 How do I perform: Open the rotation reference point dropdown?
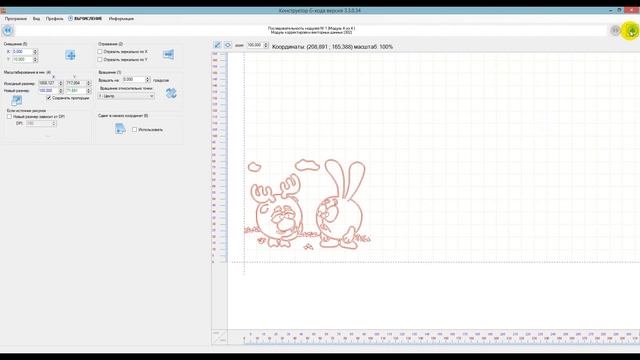pyautogui.click(x=126, y=96)
